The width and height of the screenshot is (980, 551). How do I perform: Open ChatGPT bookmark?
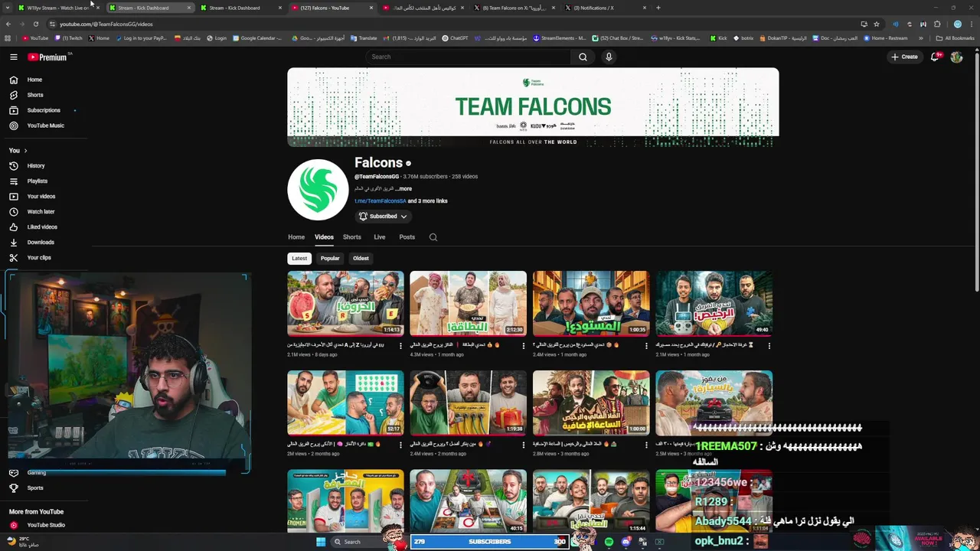click(456, 38)
